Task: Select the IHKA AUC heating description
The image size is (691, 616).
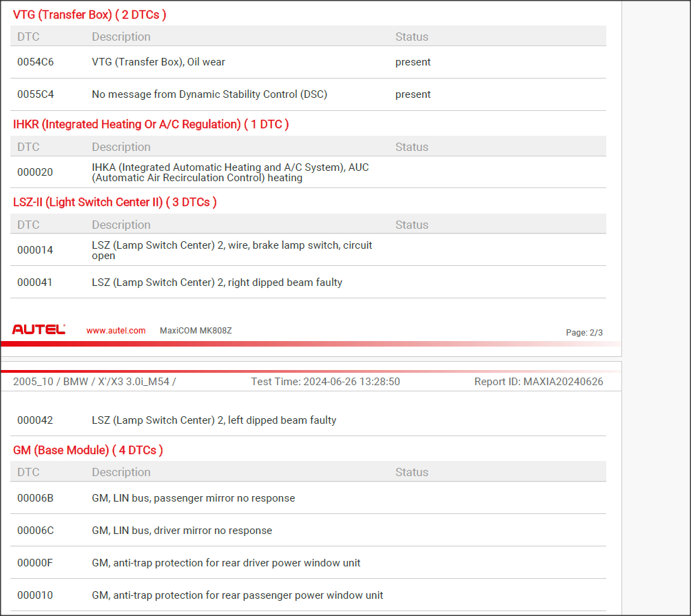Action: click(x=230, y=172)
